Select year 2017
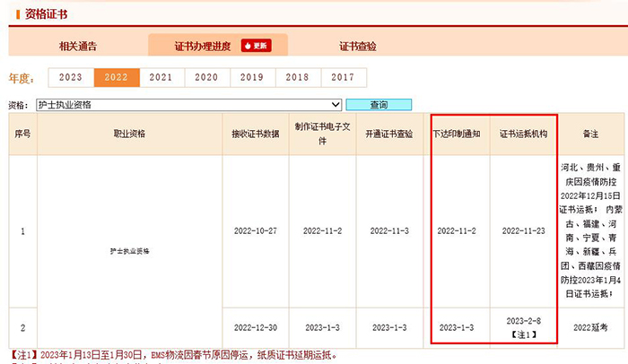628x364 pixels. (344, 77)
